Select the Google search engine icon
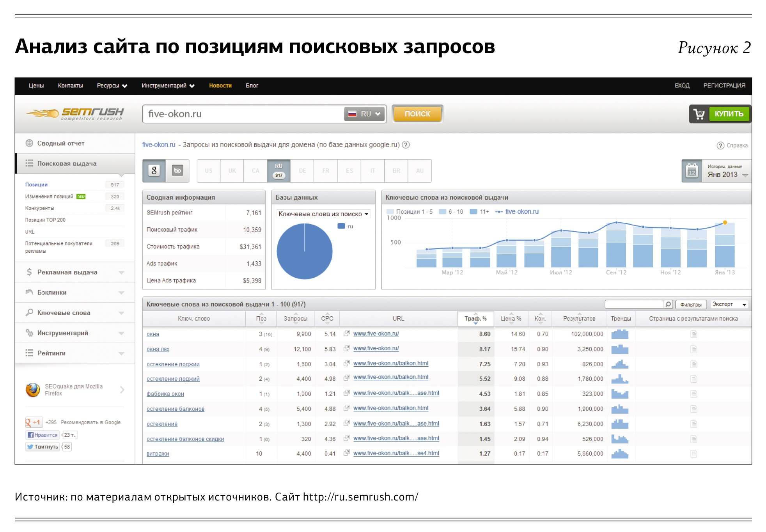Viewport: 766px width, 532px height. [x=154, y=170]
